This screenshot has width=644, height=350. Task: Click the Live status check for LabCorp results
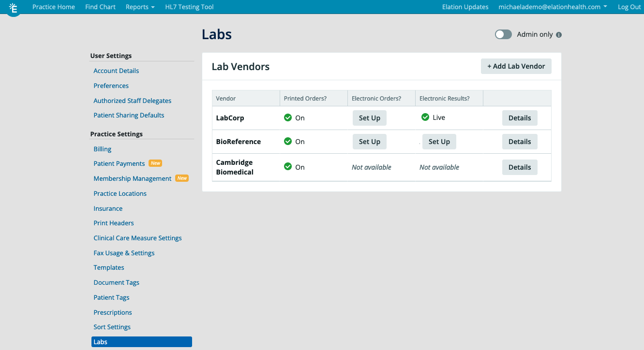(425, 116)
